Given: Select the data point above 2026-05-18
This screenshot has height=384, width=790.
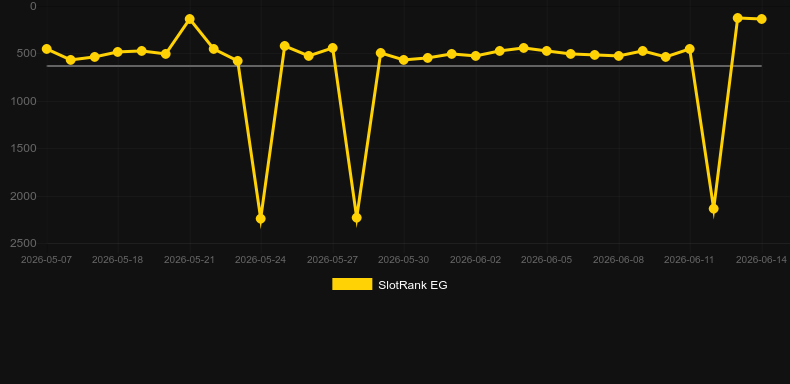Looking at the screenshot, I should (118, 52).
